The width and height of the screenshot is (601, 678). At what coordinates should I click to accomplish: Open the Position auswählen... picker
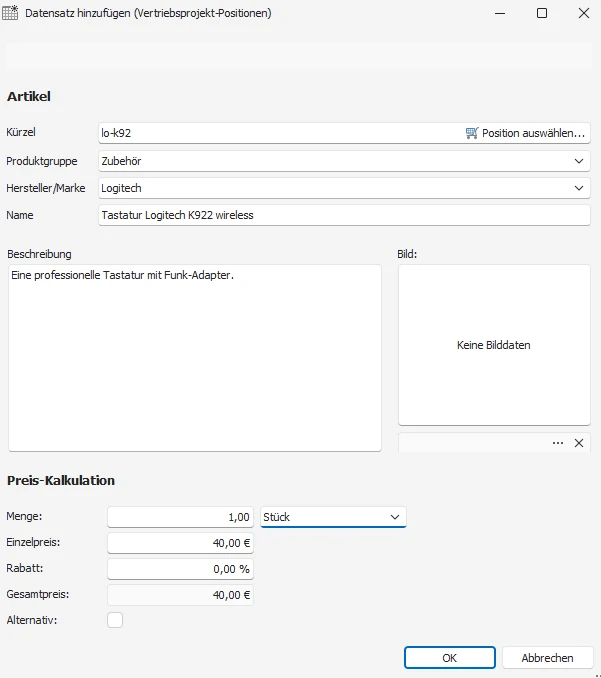pos(525,133)
